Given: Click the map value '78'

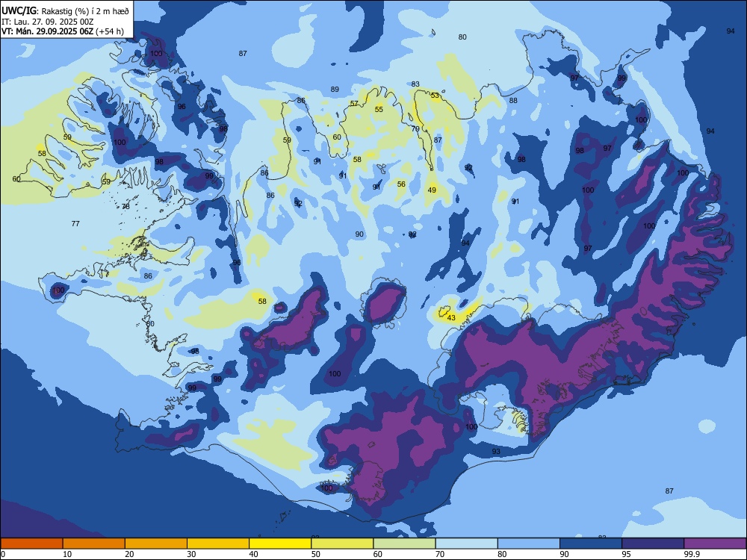Looking at the screenshot, I should point(125,206).
